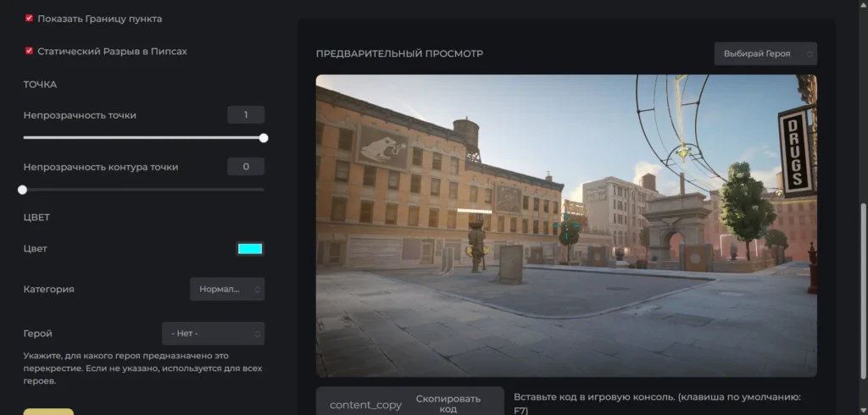Screen dimensions: 868x415
Task: Click the white crosshair line in the preview
Action: click(x=474, y=211)
